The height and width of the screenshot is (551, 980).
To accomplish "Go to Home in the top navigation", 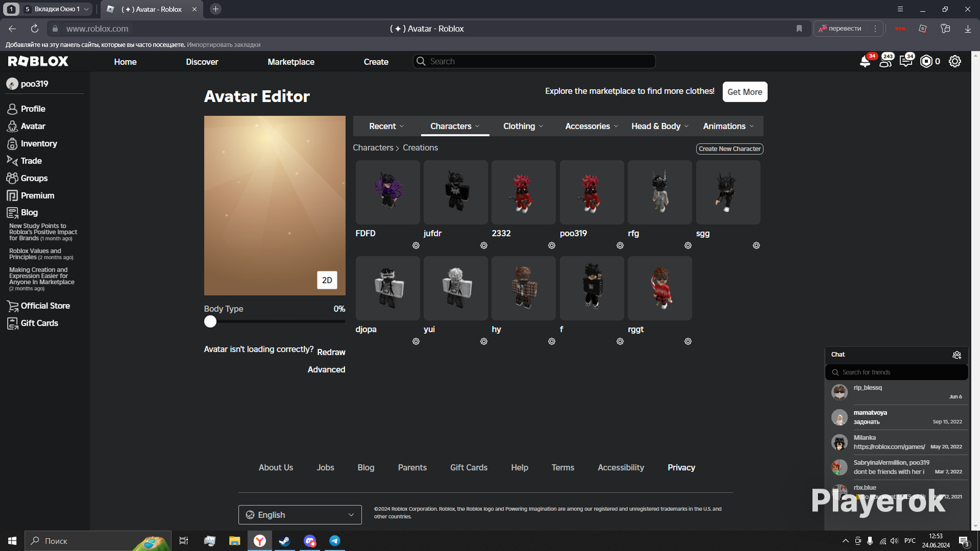I will 125,62.
